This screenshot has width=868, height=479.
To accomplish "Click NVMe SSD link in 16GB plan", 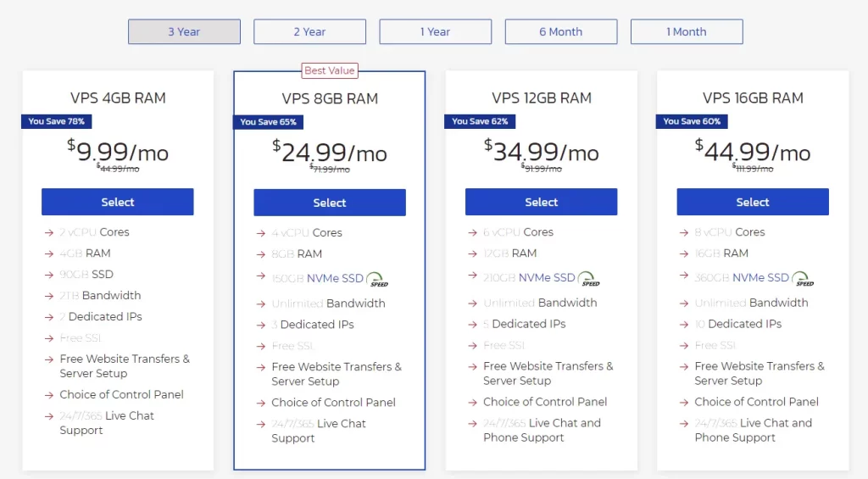I will point(760,277).
